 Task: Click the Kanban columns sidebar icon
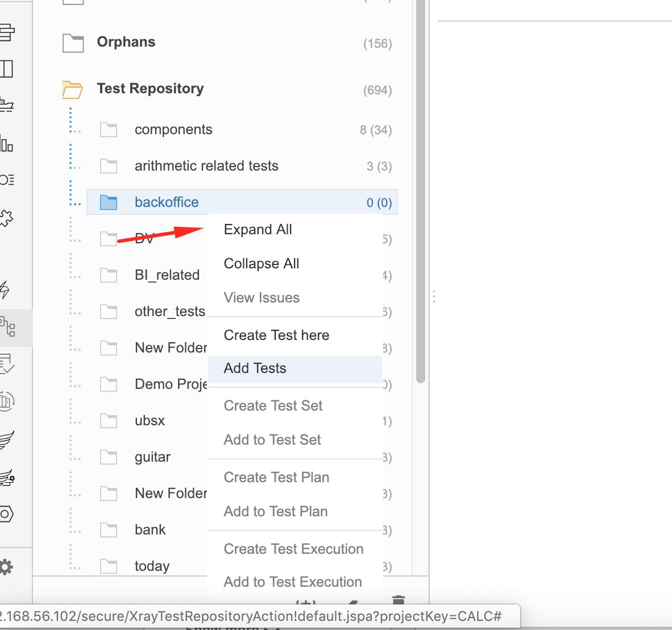pos(7,68)
